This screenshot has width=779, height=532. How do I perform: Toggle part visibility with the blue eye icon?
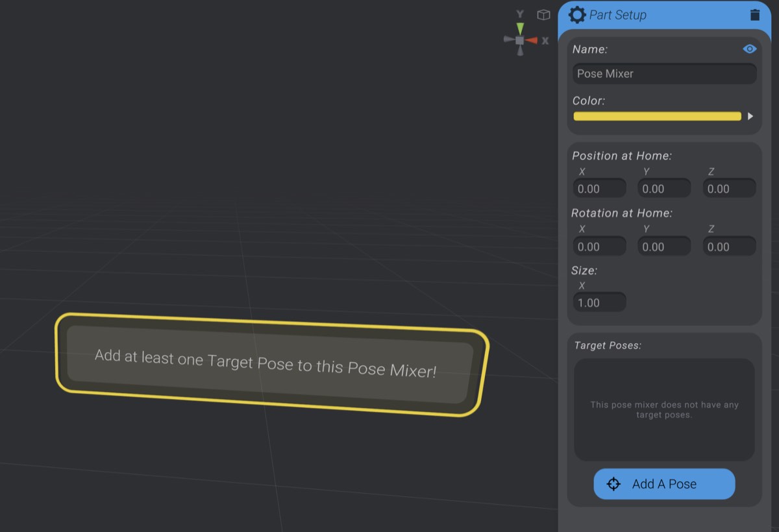pos(749,49)
